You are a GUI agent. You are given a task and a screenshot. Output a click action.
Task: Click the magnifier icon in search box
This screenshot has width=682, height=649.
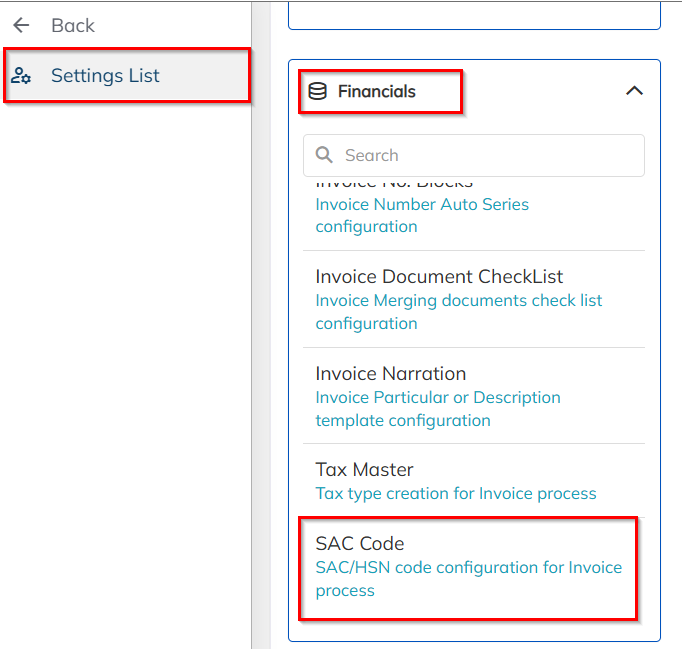click(324, 155)
